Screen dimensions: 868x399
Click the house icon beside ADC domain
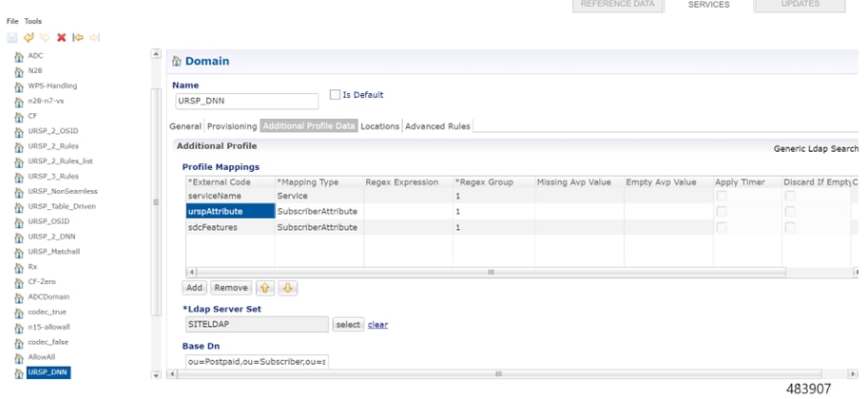click(19, 56)
